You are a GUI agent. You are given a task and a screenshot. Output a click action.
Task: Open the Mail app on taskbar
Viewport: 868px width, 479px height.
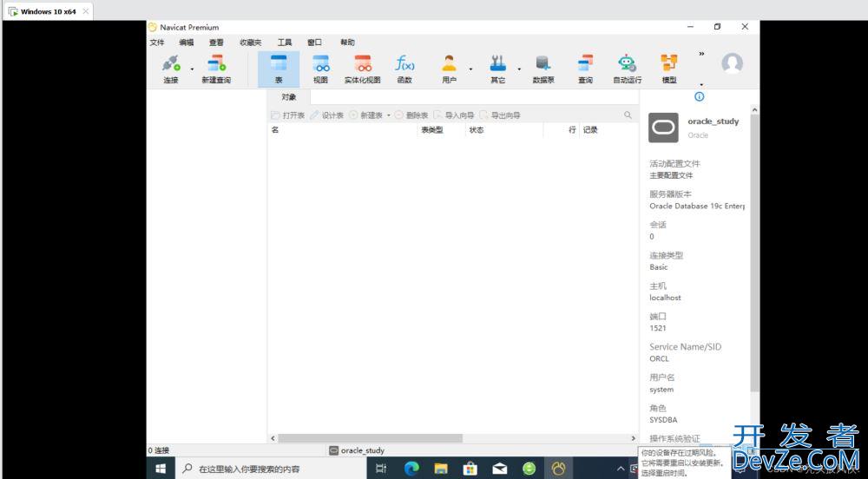(499, 469)
